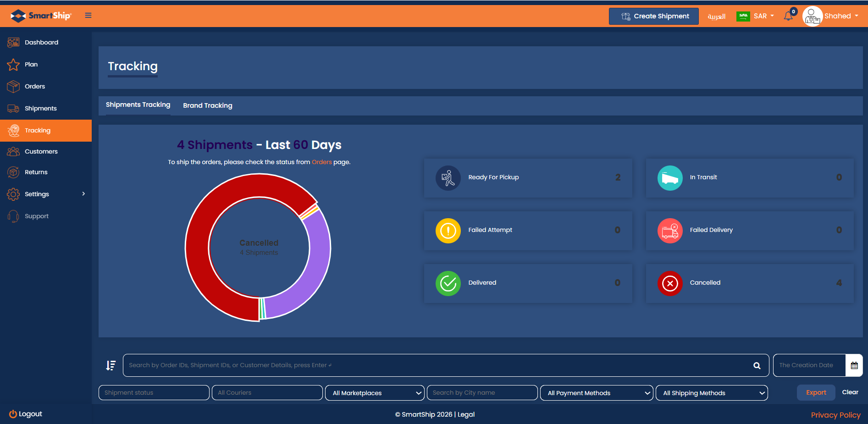868x424 pixels.
Task: Expand the All Shipping Methods dropdown
Action: coord(712,393)
